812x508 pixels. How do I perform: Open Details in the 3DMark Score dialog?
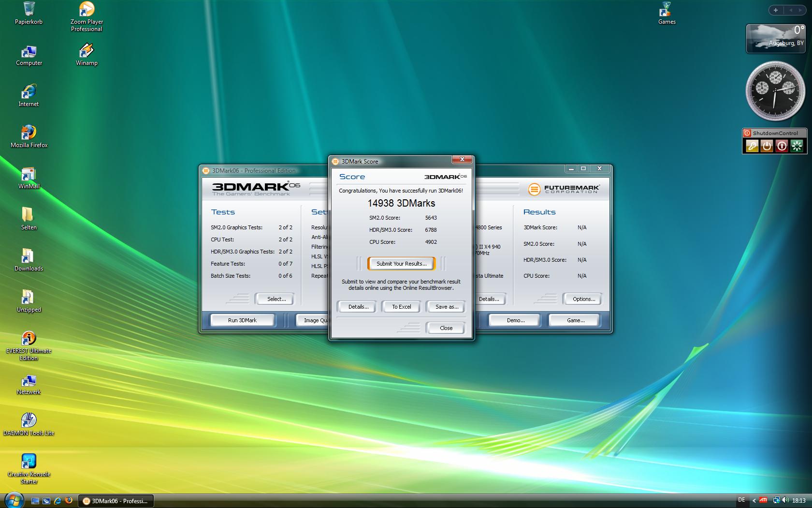(x=358, y=307)
